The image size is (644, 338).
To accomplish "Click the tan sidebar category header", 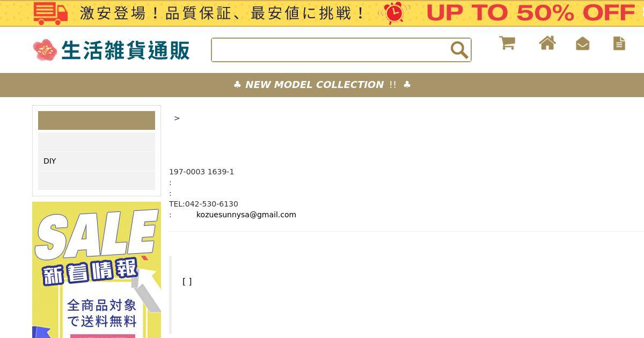I will (x=97, y=120).
